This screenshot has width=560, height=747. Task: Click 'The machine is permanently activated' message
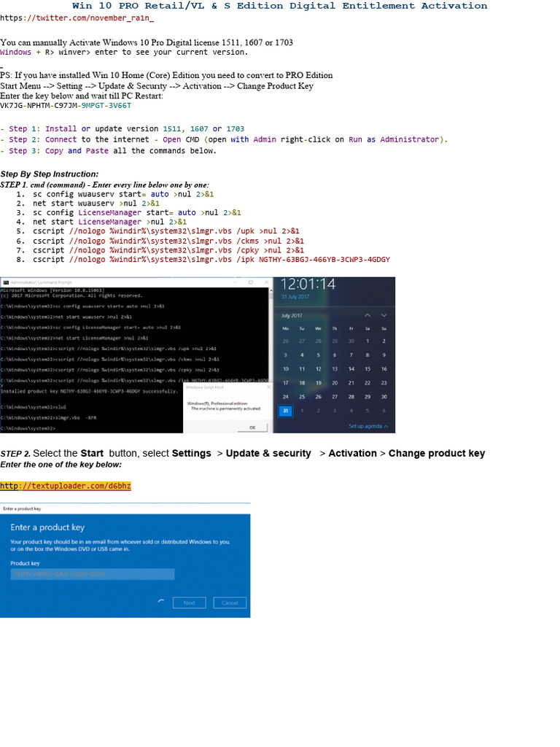coord(226,409)
